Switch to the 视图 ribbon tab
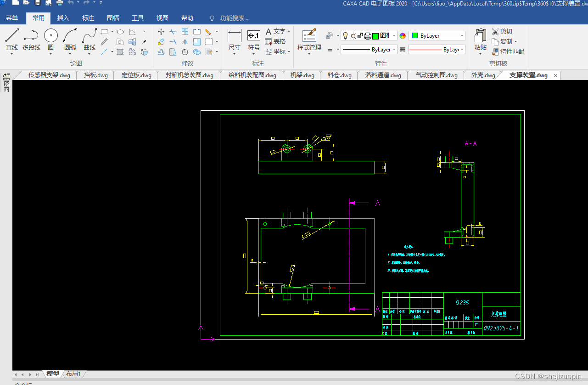The width and height of the screenshot is (588, 385). [162, 18]
